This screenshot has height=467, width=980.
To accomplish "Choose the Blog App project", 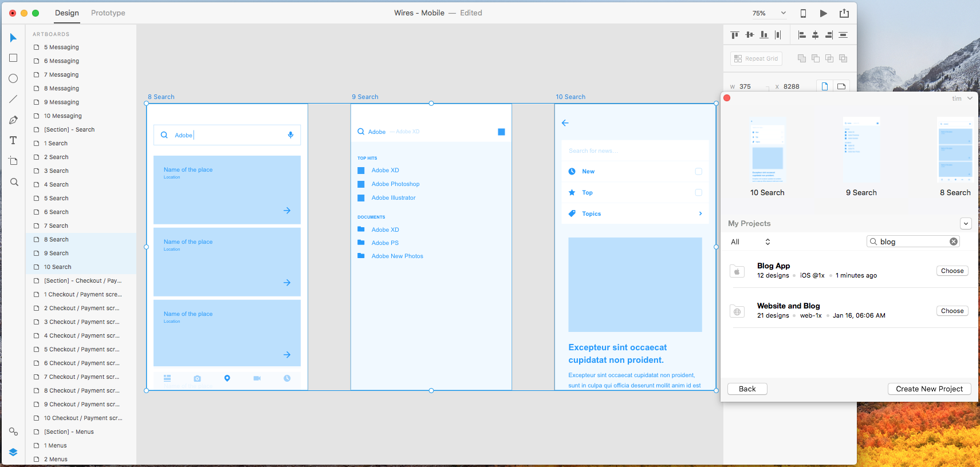I will click(x=952, y=271).
